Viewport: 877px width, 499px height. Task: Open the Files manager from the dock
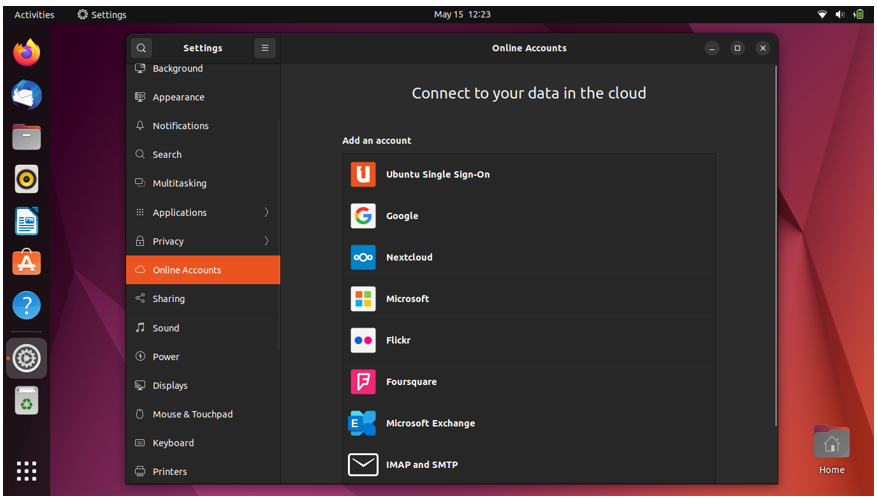(x=26, y=137)
